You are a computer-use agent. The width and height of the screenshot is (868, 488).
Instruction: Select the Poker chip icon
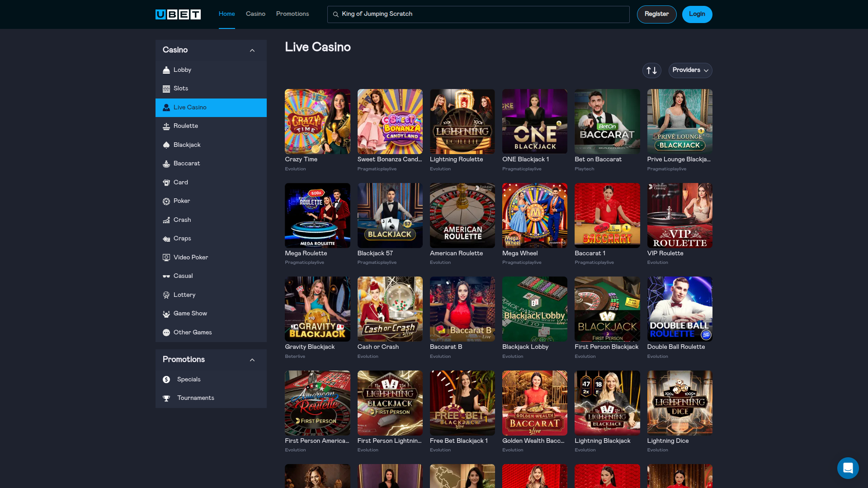pyautogui.click(x=166, y=201)
